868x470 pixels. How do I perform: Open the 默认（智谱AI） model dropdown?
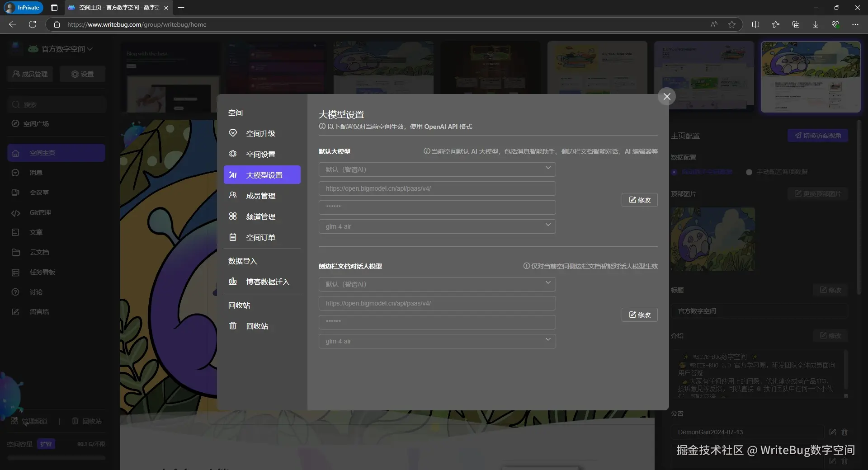[x=437, y=169]
